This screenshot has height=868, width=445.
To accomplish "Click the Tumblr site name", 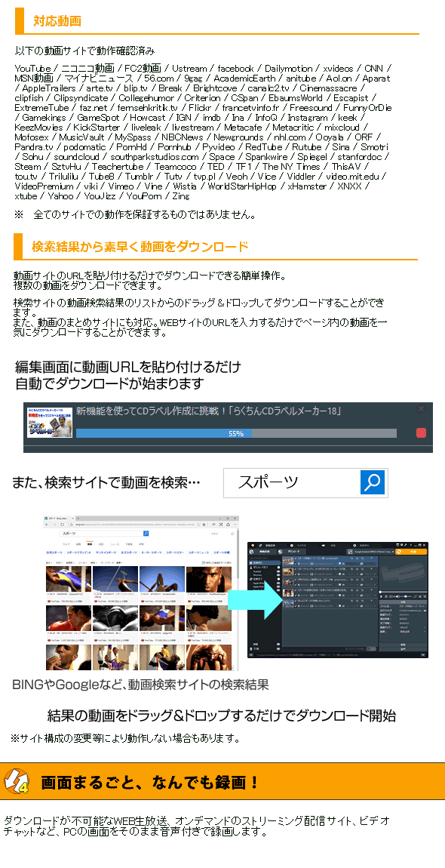I will pos(139,177).
